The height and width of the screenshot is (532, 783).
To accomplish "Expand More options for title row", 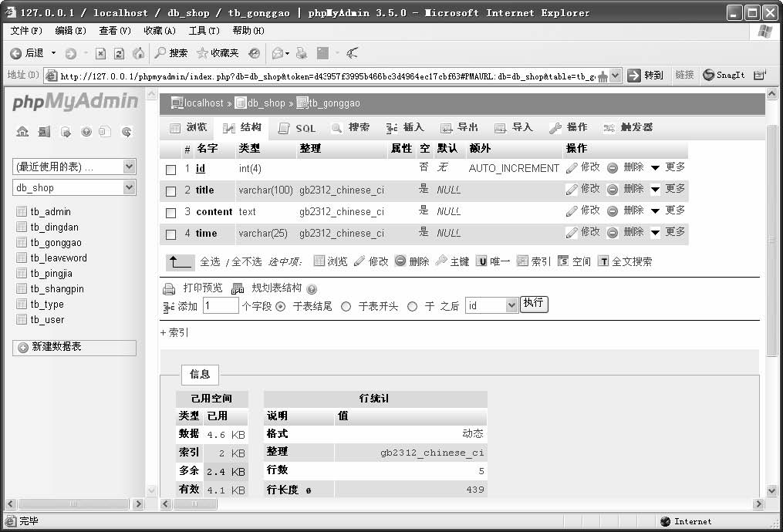I will pos(670,189).
